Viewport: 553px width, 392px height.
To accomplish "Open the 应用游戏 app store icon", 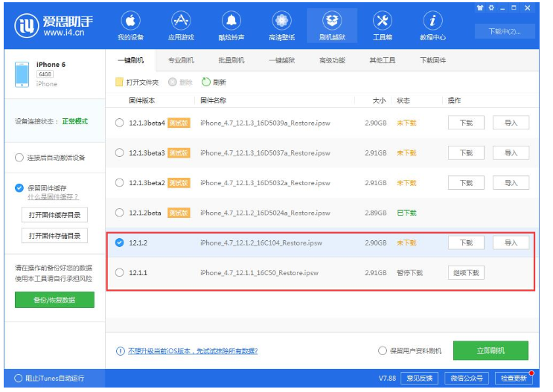I will point(180,22).
